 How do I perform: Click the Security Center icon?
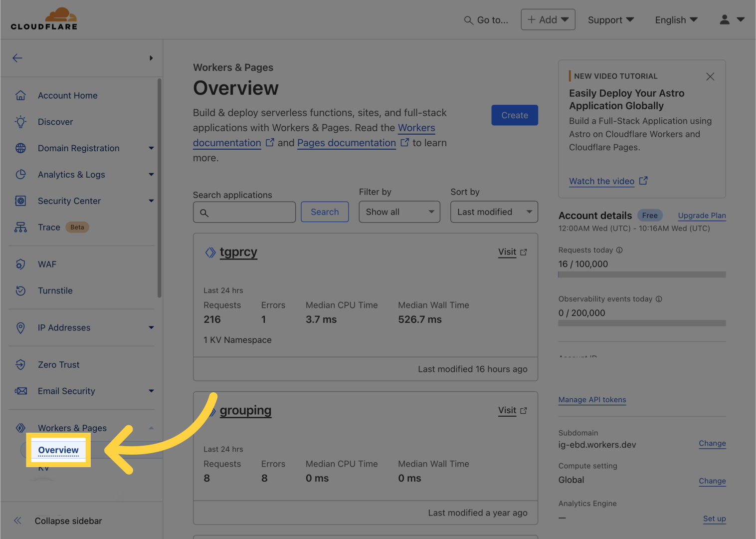(20, 201)
